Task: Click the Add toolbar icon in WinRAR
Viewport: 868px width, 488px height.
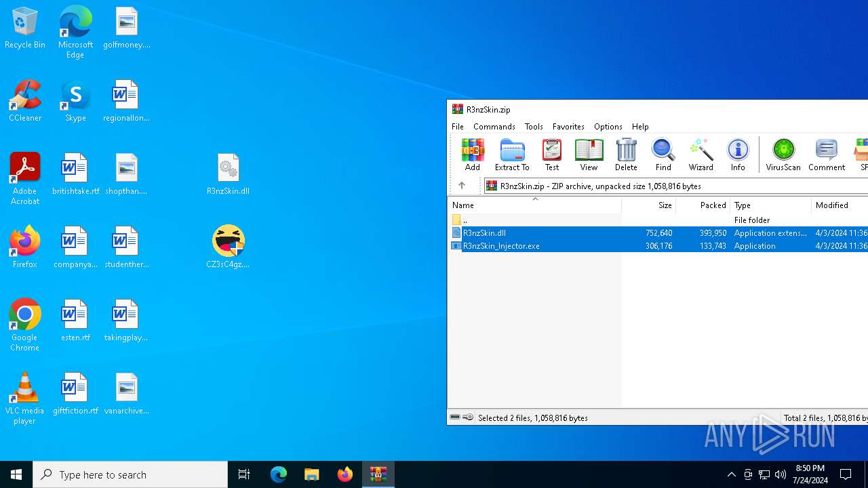Action: (x=473, y=155)
